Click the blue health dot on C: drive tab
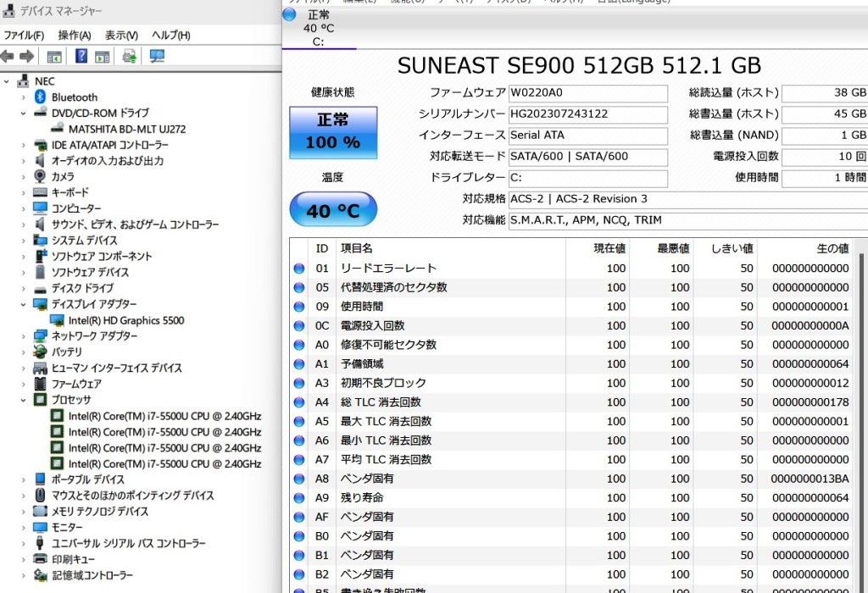Screen dimensions: 868x593 pos(289,14)
